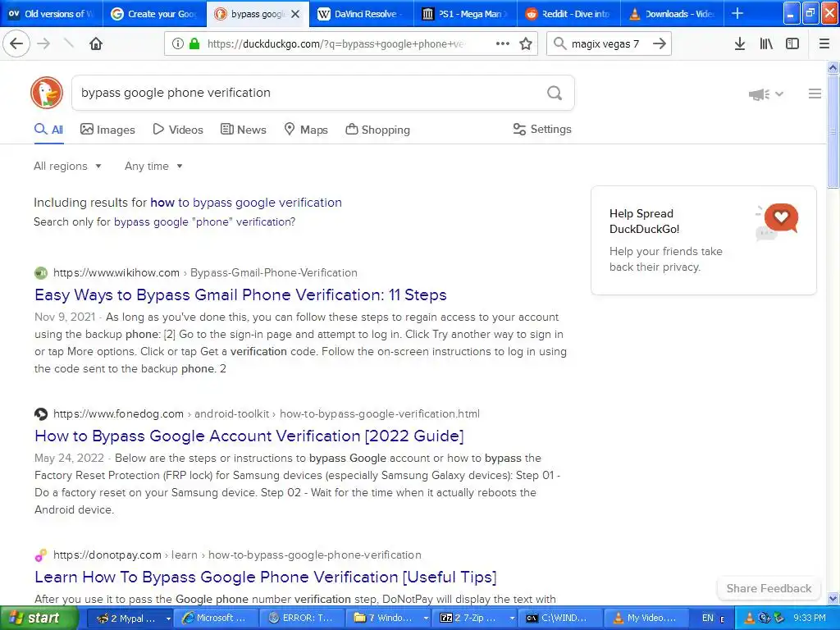Search only for bypass google "phone" verification
This screenshot has height=630, width=840.
(204, 221)
